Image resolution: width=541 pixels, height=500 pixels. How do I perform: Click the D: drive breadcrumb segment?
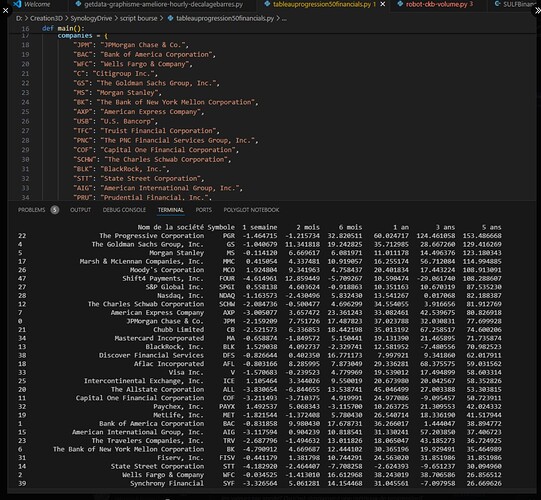click(x=19, y=18)
